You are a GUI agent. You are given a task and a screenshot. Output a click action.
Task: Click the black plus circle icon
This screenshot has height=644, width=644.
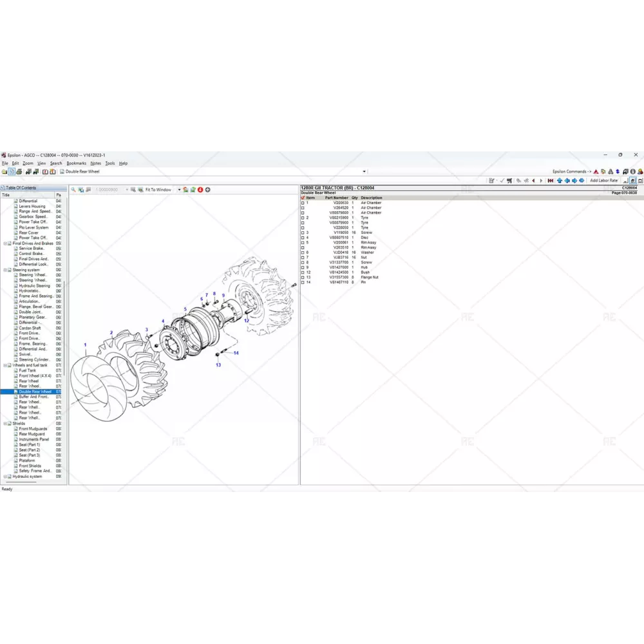[207, 190]
